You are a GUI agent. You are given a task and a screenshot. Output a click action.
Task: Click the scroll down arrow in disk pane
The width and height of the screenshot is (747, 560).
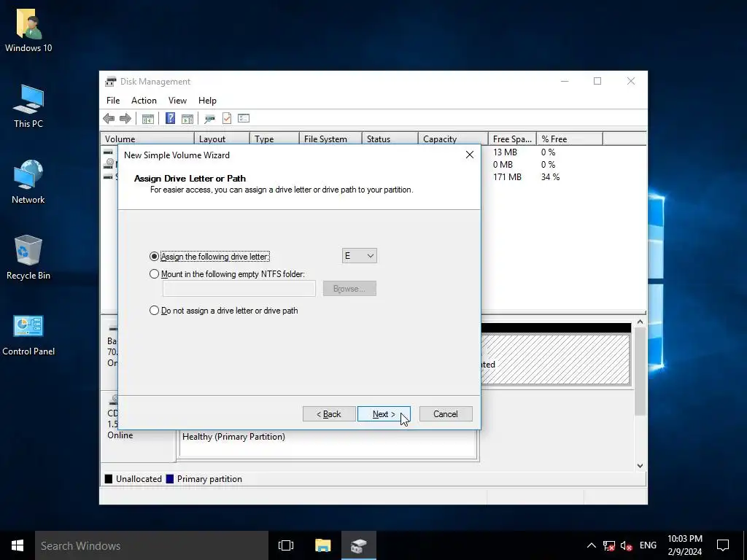pyautogui.click(x=640, y=466)
